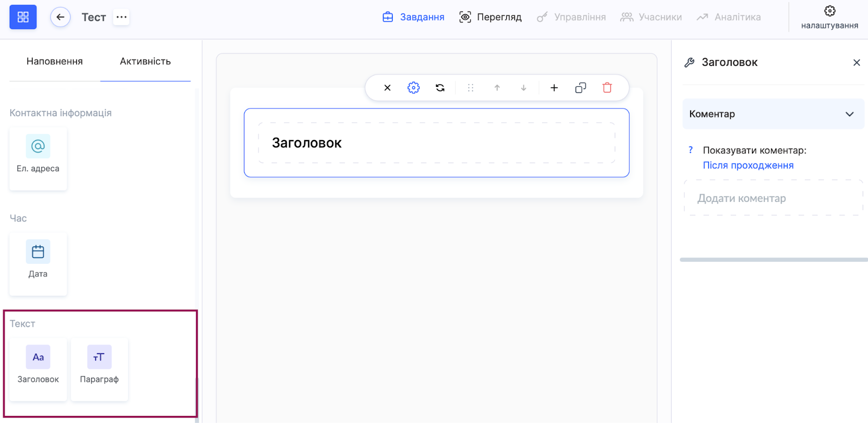The height and width of the screenshot is (423, 868).
Task: Click the drag handle dots icon
Action: 470,88
